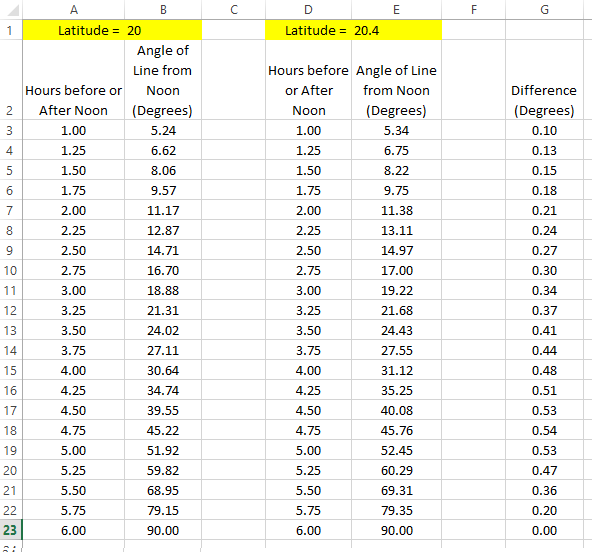The width and height of the screenshot is (592, 552).
Task: Select column E header
Action: tap(396, 9)
